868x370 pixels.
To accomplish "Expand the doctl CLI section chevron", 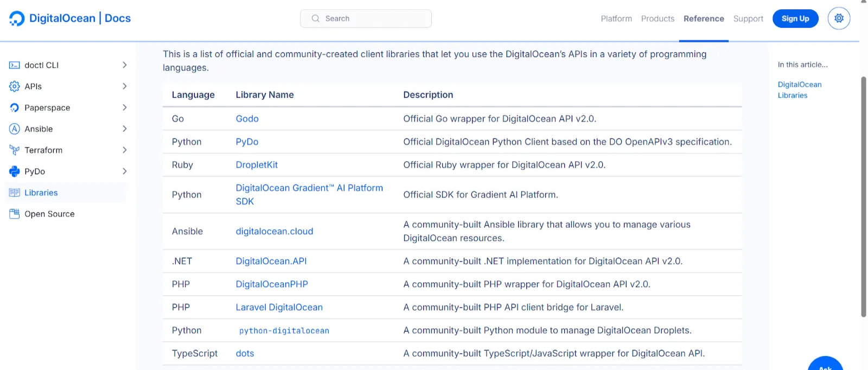I will pyautogui.click(x=125, y=65).
